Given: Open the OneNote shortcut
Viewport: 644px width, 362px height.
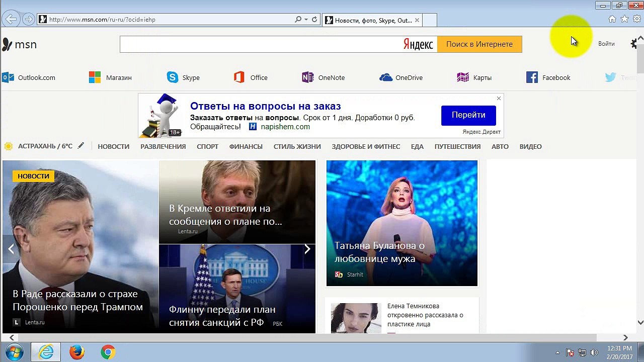Looking at the screenshot, I should coord(323,77).
